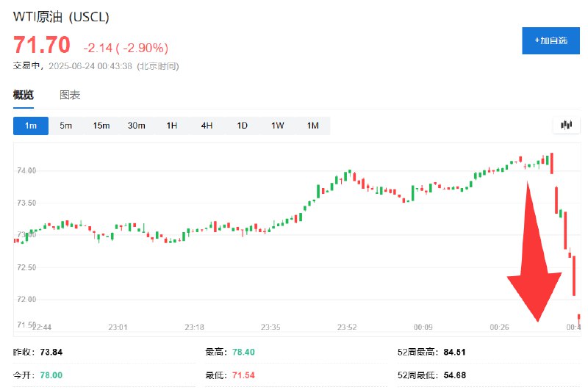
Task: Select the 1W timeframe
Action: [x=278, y=126]
